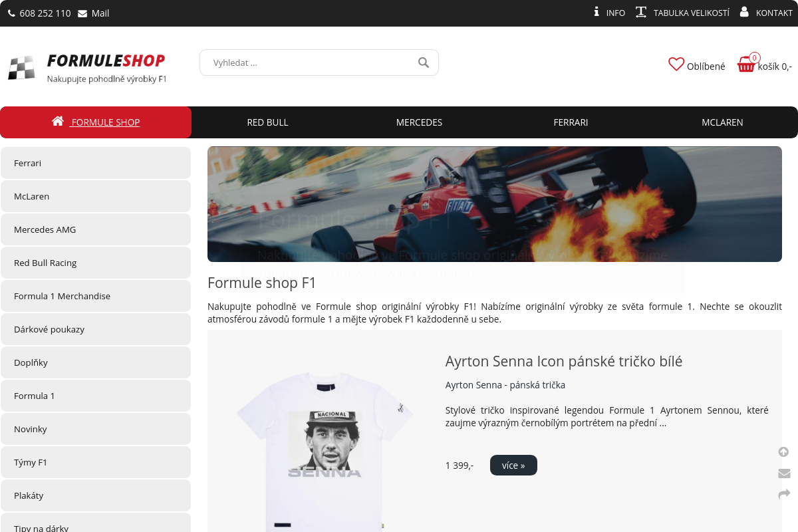Click the Senna white t-shirt image
This screenshot has height=532, width=798.
[325, 451]
